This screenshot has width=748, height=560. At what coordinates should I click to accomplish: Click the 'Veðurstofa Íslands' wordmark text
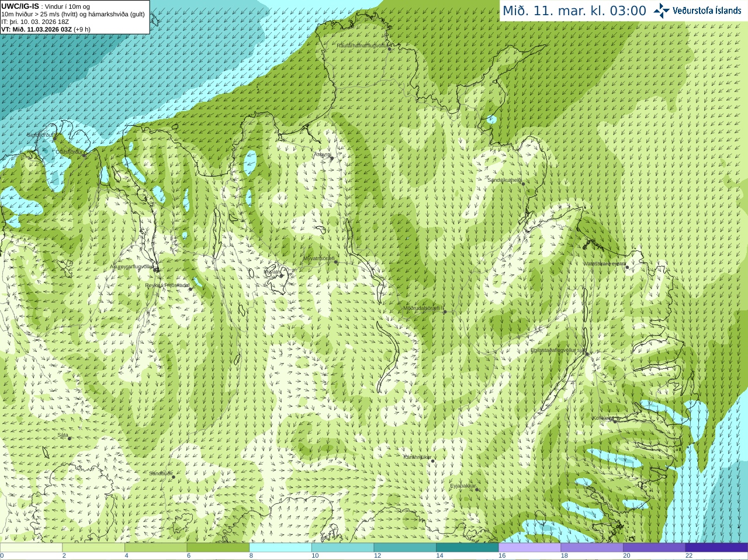coord(707,11)
